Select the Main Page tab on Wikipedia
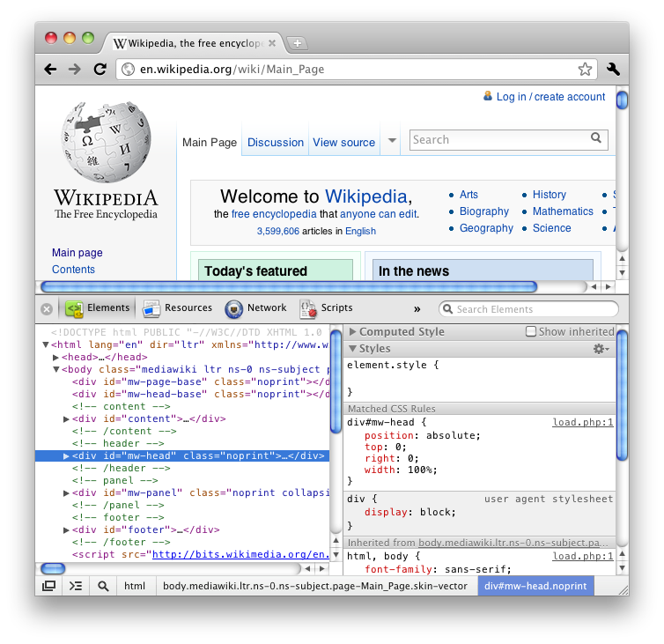This screenshot has width=664, height=644. [x=210, y=143]
